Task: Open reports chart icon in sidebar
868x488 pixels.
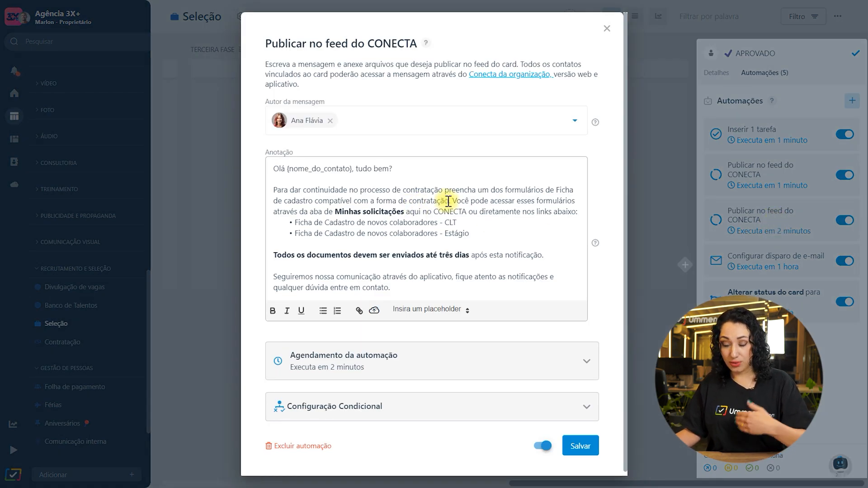Action: [x=13, y=424]
